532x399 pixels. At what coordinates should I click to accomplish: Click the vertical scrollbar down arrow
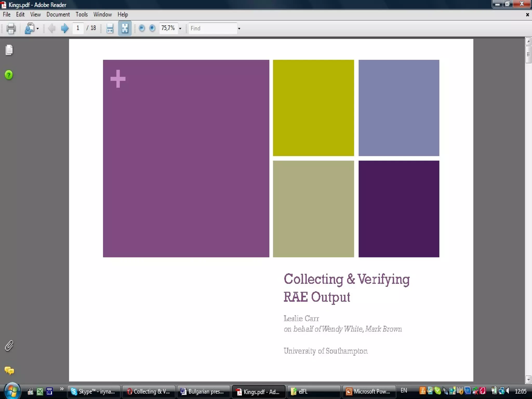[x=528, y=380]
